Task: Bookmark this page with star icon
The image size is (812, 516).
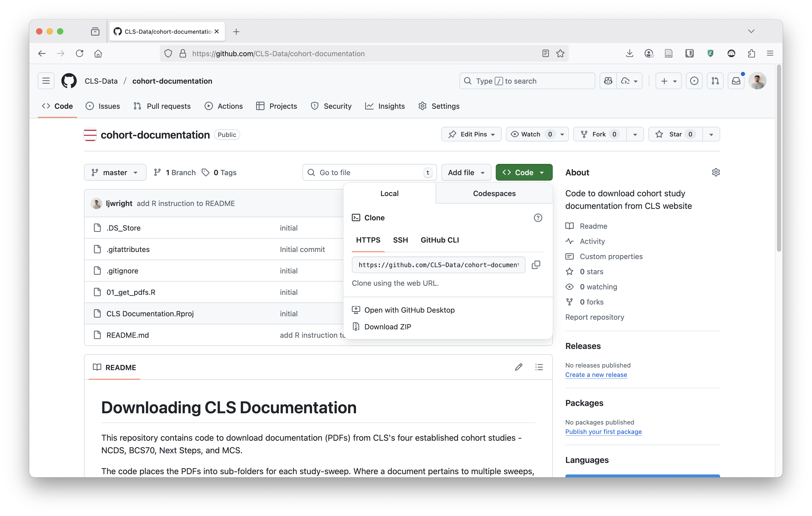Action: pyautogui.click(x=560, y=53)
